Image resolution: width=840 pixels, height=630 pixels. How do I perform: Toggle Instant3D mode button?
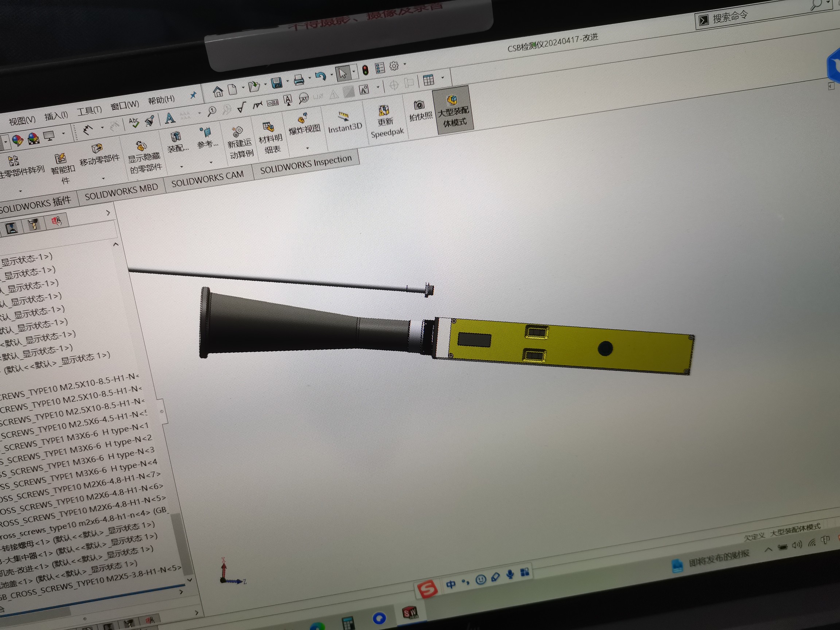pyautogui.click(x=344, y=122)
